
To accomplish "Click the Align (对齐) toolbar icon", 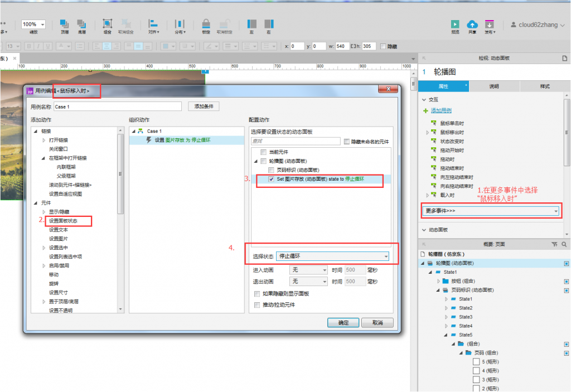I will pos(153,24).
